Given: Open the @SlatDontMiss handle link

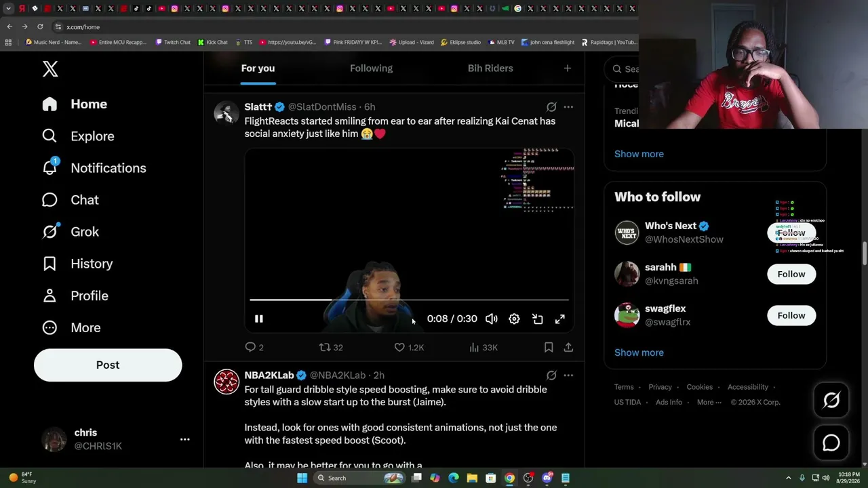Looking at the screenshot, I should [322, 107].
